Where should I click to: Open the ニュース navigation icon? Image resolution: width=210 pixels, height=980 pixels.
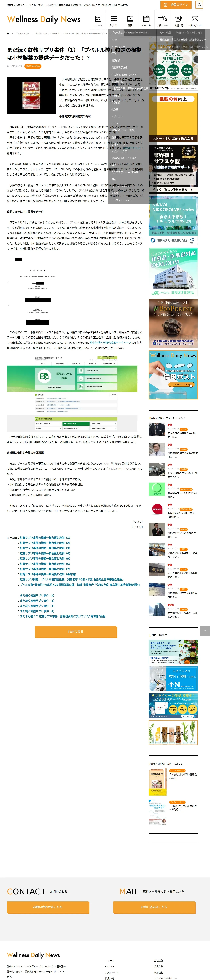pyautogui.click(x=98, y=21)
